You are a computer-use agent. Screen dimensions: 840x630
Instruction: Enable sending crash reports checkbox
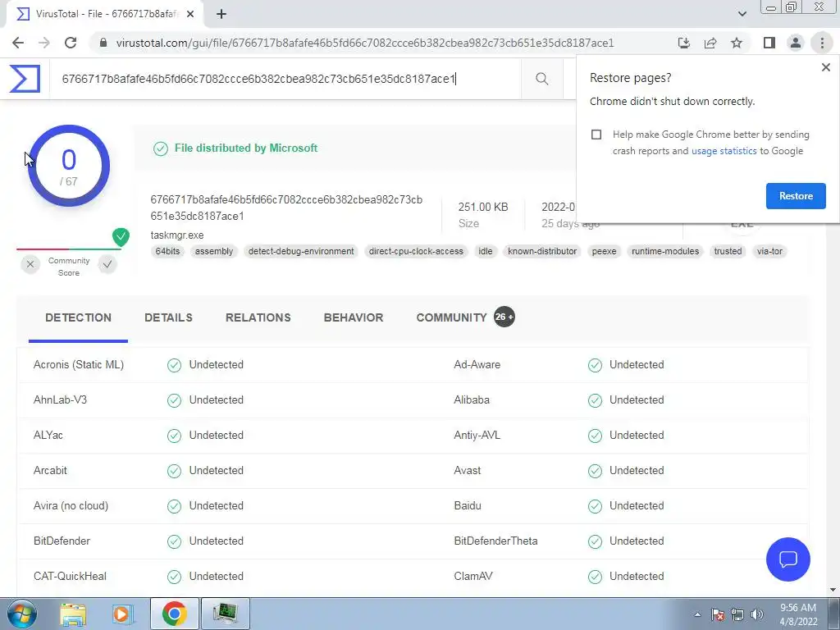click(596, 135)
